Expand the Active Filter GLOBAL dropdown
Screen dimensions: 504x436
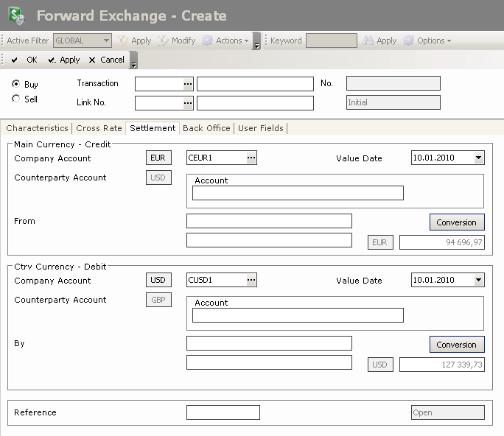(106, 41)
